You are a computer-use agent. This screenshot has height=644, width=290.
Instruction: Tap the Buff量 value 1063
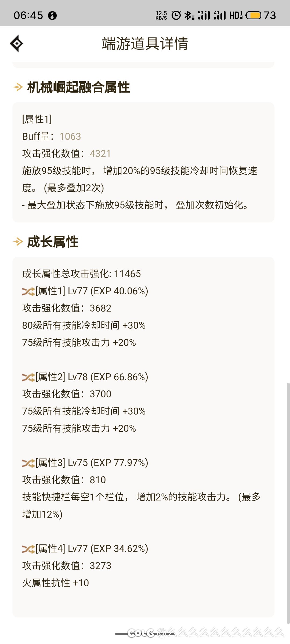coord(70,137)
